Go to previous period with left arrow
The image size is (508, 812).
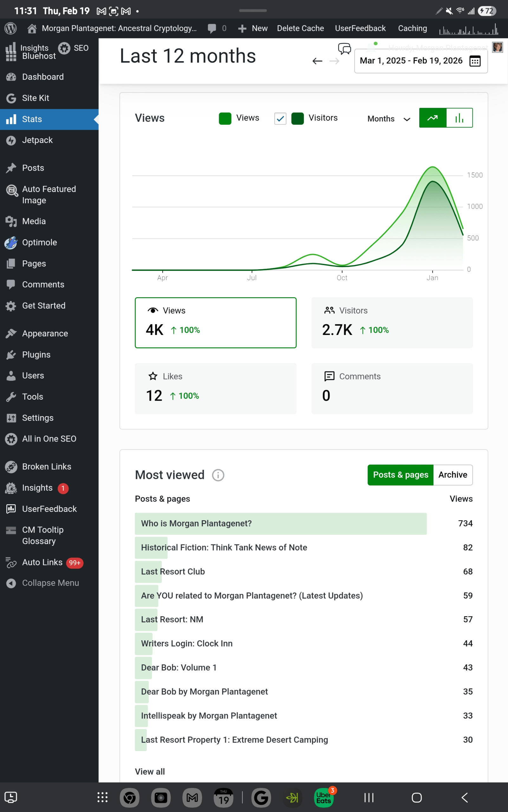[317, 61]
